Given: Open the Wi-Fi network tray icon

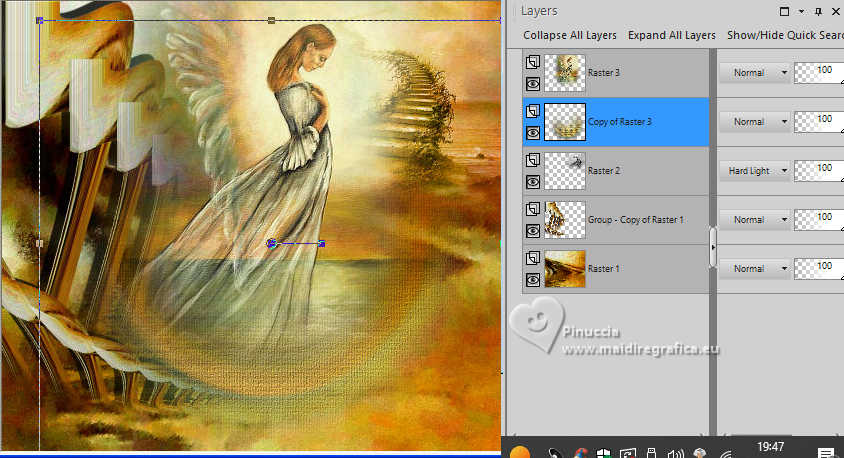Looking at the screenshot, I should pyautogui.click(x=726, y=454).
